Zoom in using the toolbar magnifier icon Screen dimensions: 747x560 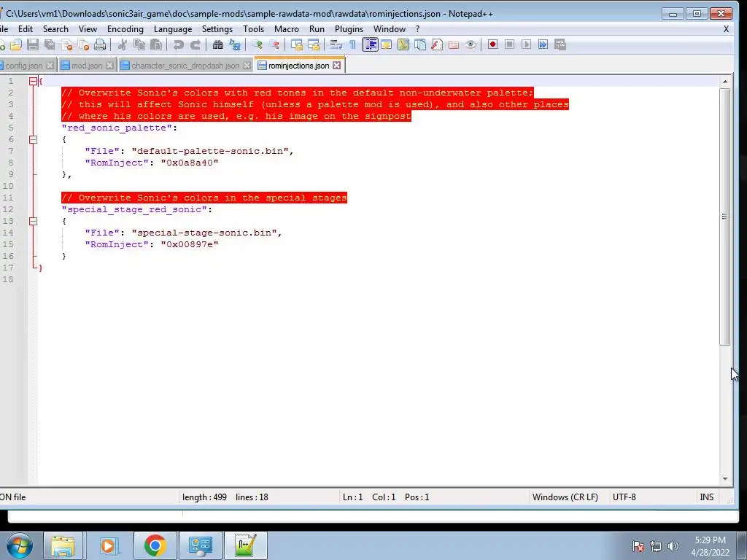click(x=258, y=44)
